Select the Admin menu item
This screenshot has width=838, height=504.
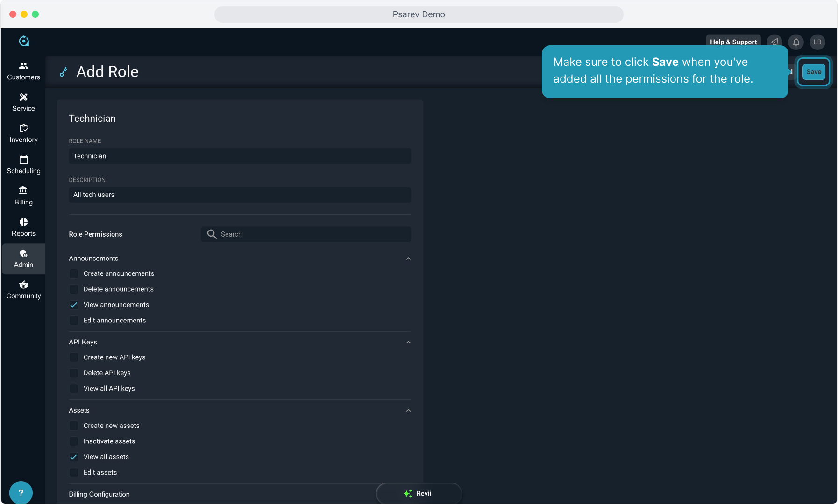[23, 259]
